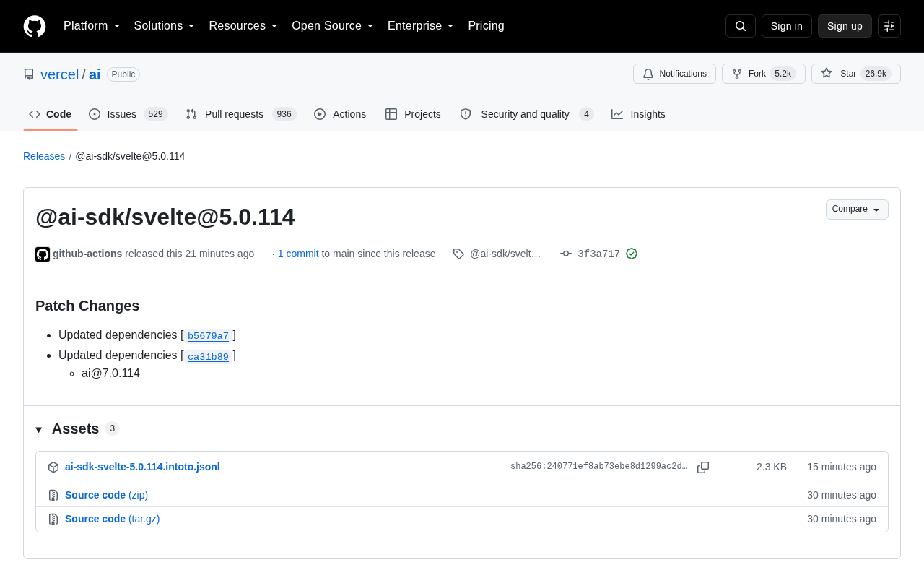This screenshot has height=578, width=924.
Task: Open the Insights tab
Action: 638,114
